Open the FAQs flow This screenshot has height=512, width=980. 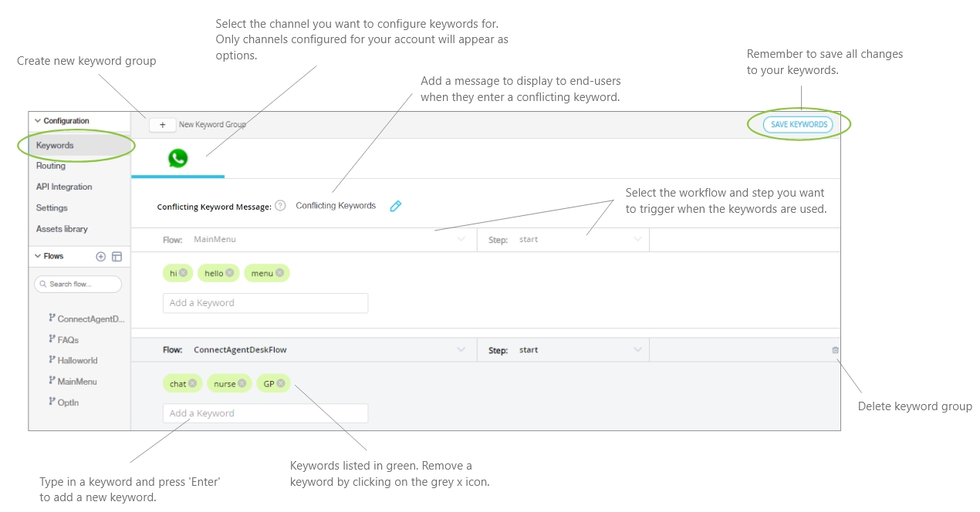[68, 339]
